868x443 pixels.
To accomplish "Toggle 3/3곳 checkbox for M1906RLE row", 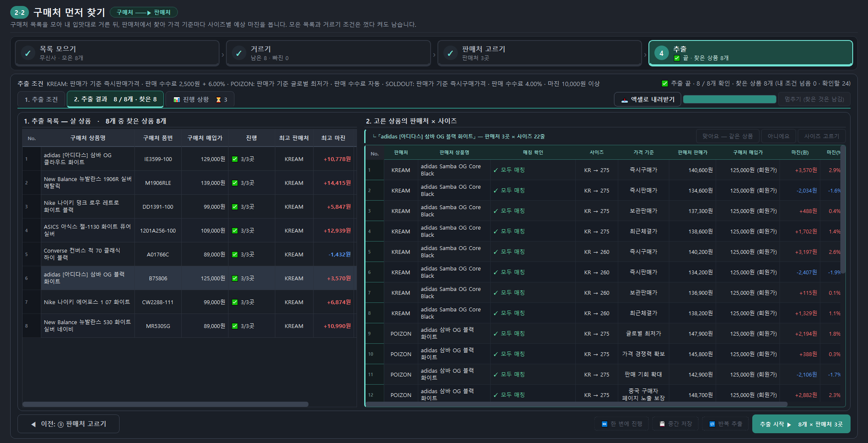I will pos(235,183).
